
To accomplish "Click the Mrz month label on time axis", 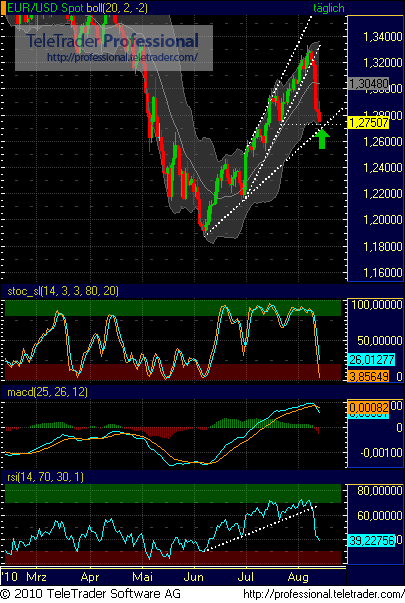I will point(37,577).
